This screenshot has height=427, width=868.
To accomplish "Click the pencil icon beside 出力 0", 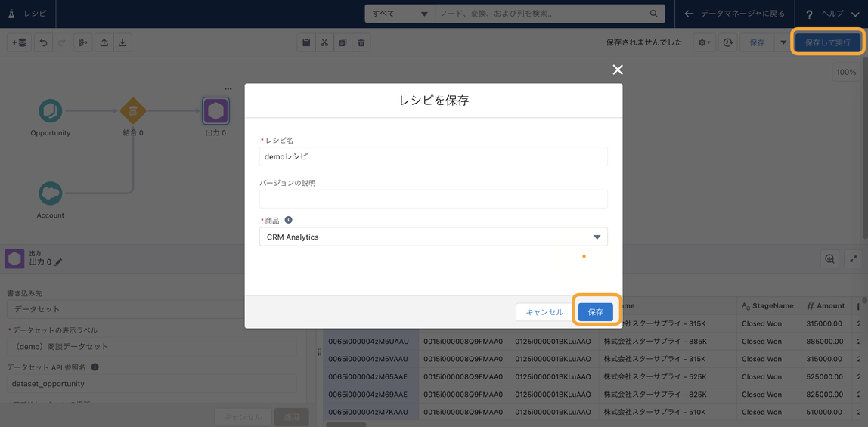I will click(58, 262).
